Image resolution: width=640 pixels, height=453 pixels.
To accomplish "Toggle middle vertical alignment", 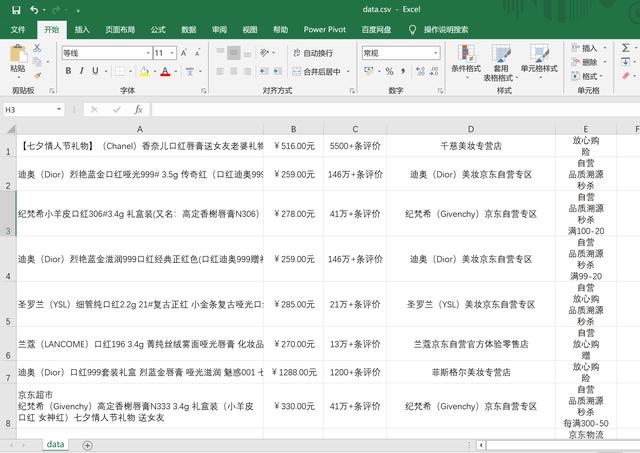I will 233,53.
